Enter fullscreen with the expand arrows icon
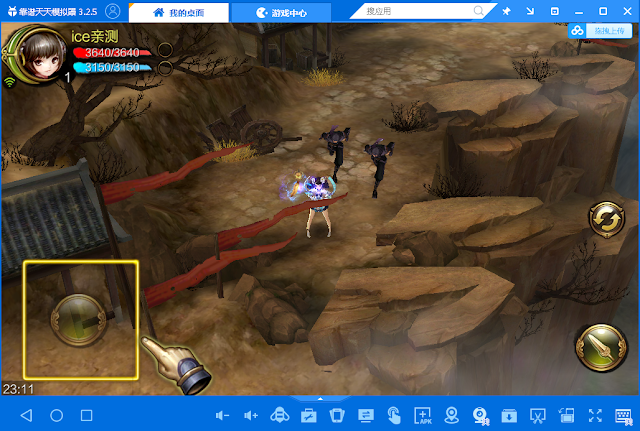 (x=595, y=415)
